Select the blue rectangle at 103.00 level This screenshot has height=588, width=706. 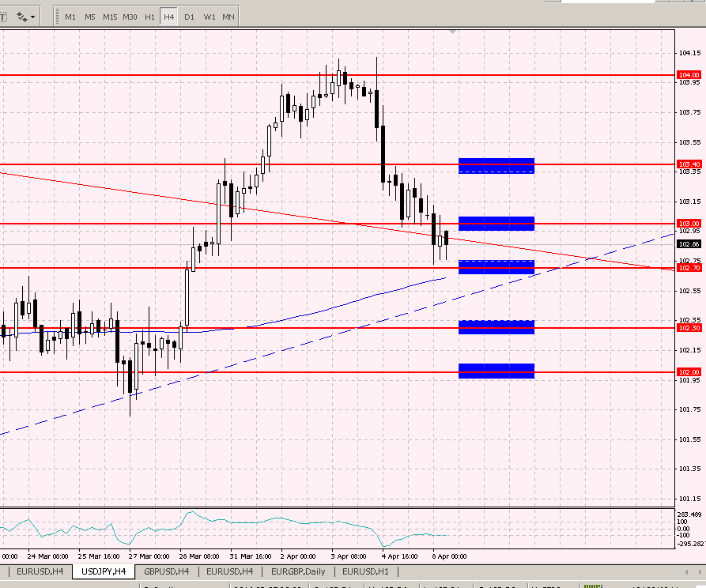(496, 224)
